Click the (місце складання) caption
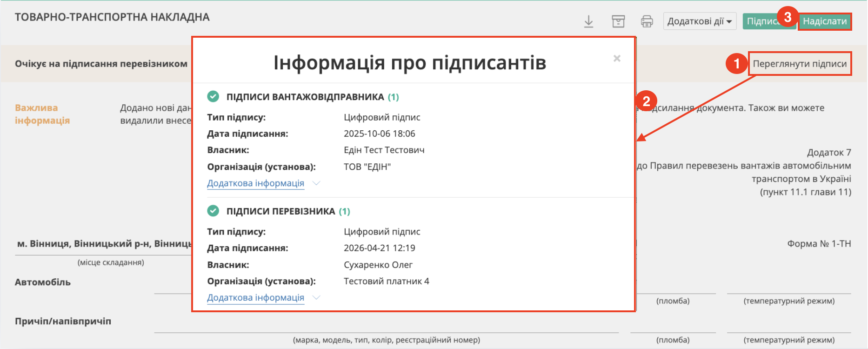 click(x=111, y=262)
